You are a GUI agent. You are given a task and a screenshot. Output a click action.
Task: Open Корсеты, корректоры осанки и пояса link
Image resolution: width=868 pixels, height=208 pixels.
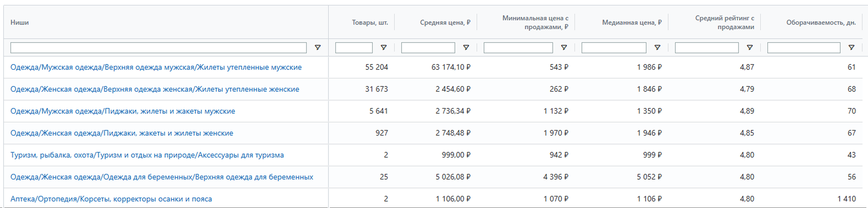(111, 199)
